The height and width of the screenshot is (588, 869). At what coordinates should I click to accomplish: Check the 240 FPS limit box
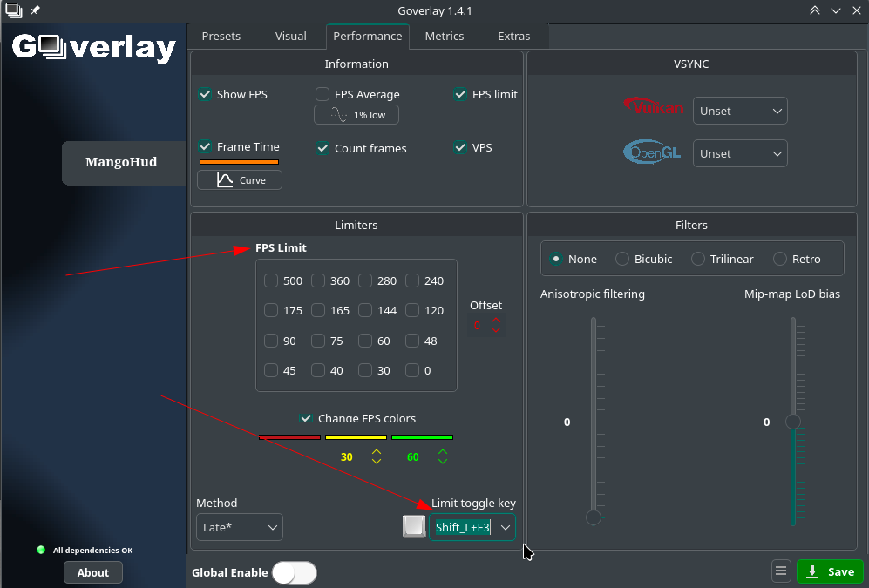(412, 280)
